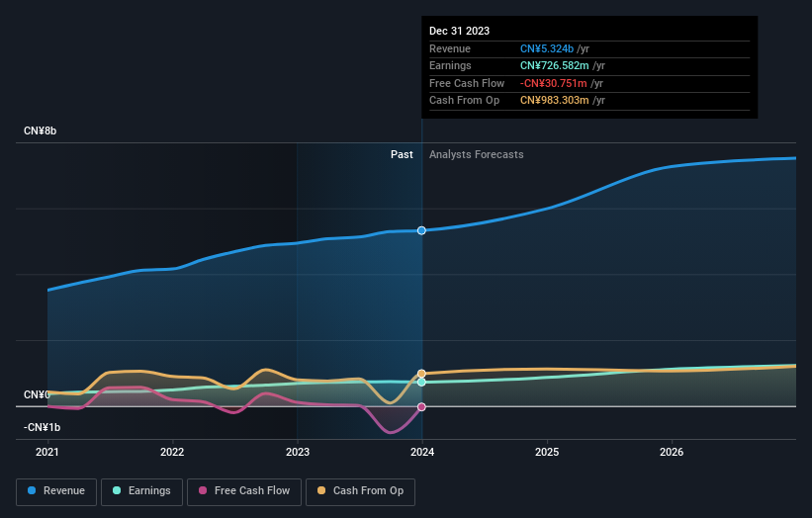Click the CN¥726.582m earnings value
This screenshot has width=812, height=518.
[555, 65]
